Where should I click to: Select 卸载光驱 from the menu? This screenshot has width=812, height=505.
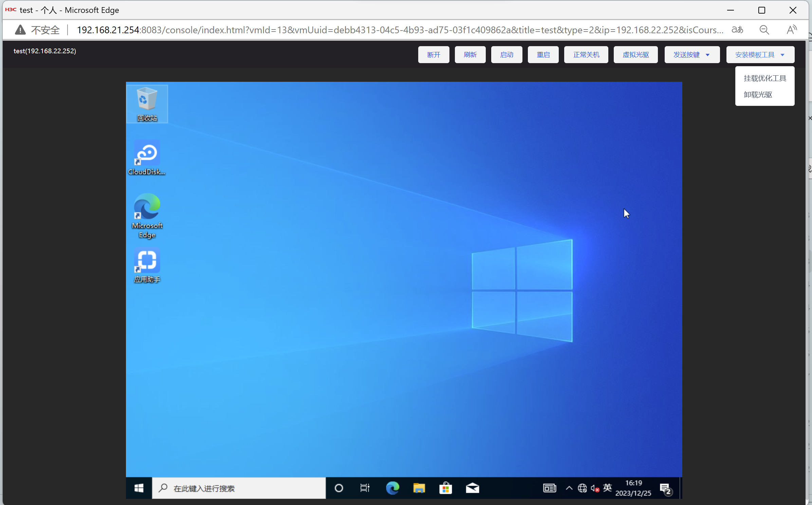(758, 95)
